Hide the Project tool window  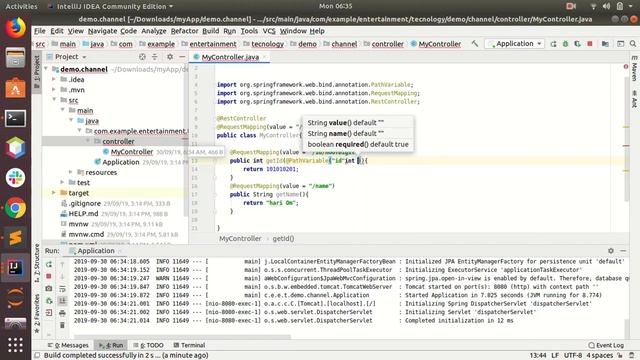182,57
